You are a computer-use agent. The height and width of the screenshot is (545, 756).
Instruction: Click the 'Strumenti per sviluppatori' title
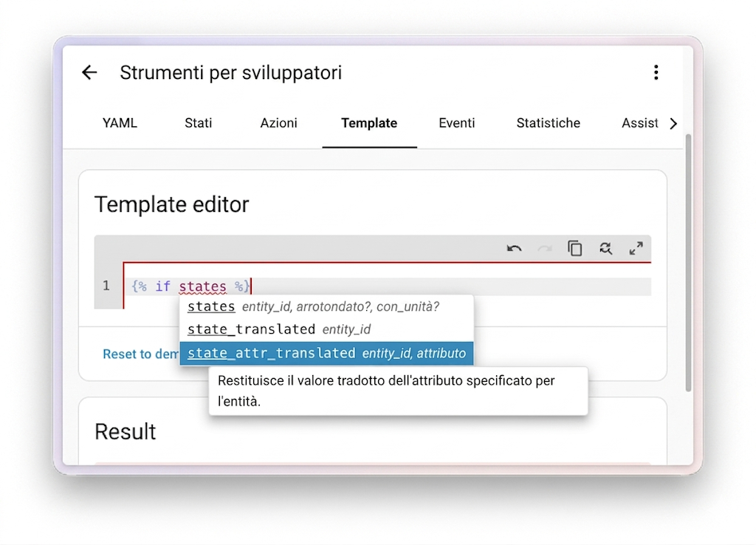click(x=230, y=73)
